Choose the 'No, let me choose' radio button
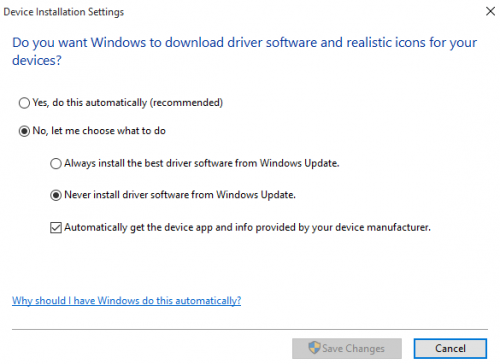 [24, 131]
